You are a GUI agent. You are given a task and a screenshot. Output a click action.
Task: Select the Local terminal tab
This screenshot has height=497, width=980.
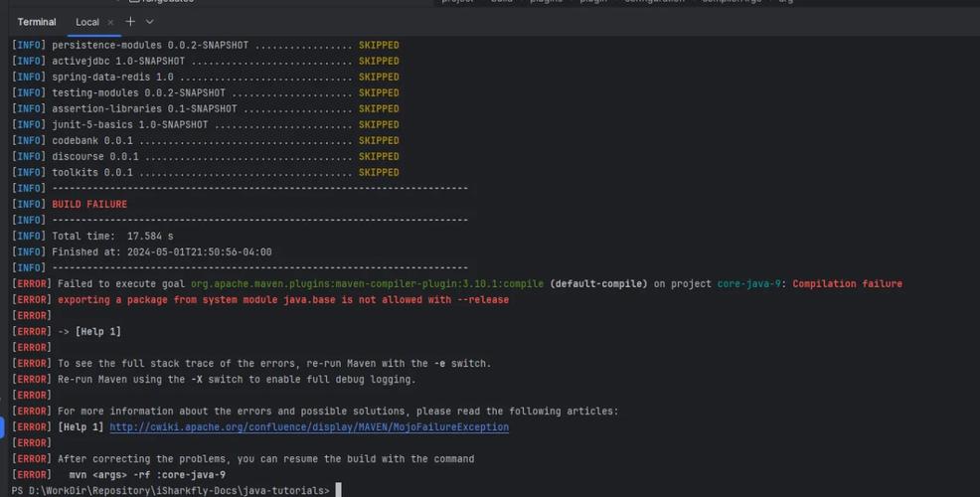(86, 22)
